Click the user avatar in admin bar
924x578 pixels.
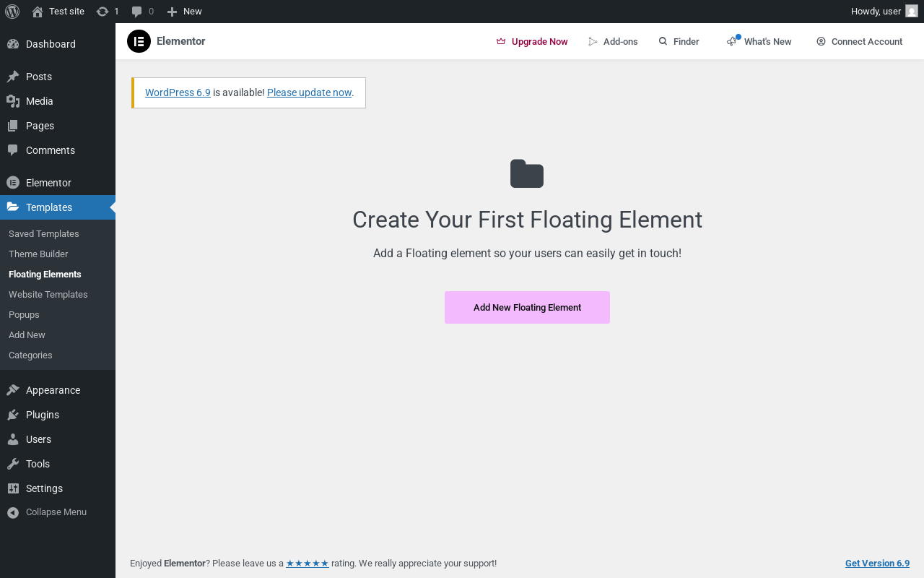click(912, 12)
